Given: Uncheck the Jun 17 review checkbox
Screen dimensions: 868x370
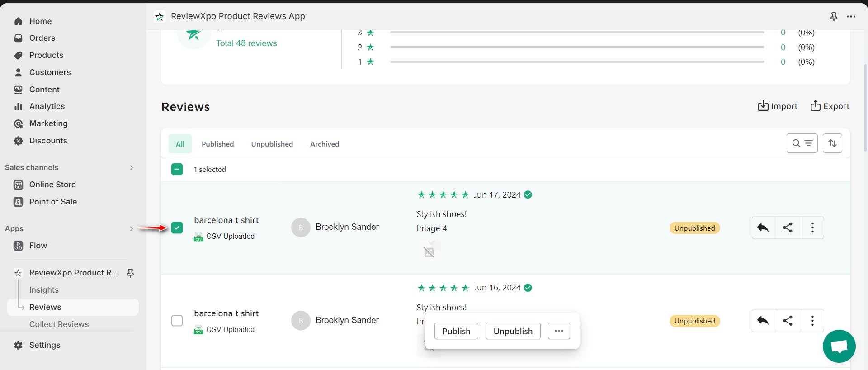Looking at the screenshot, I should [177, 228].
